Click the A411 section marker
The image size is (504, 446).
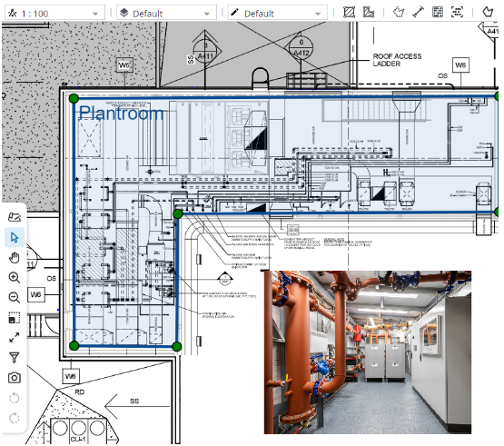pyautogui.click(x=204, y=52)
